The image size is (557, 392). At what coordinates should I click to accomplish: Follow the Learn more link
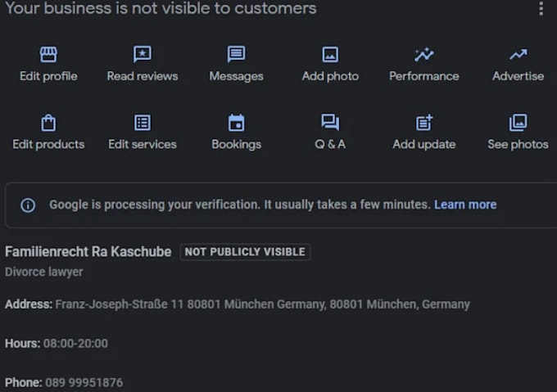(465, 205)
